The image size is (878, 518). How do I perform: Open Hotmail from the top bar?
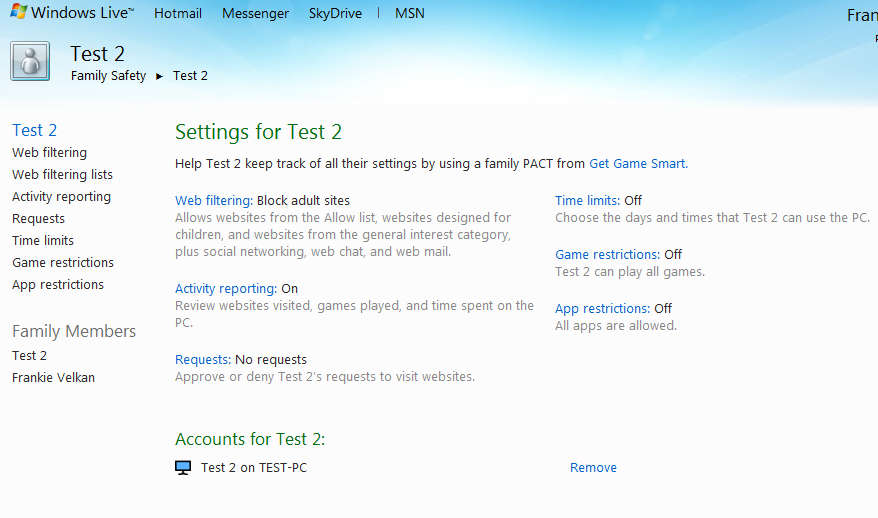click(178, 14)
